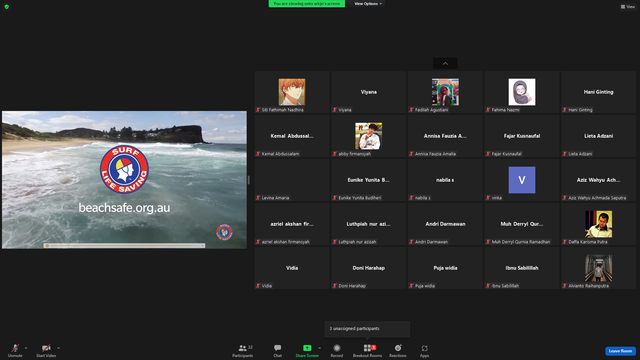The height and width of the screenshot is (360, 640).
Task: Select Kemal Abdussalam's participant tile
Action: pyautogui.click(x=292, y=136)
